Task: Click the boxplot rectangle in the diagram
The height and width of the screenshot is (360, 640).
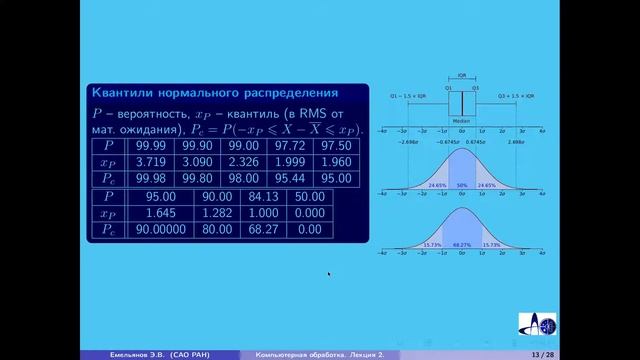Action: click(x=462, y=104)
